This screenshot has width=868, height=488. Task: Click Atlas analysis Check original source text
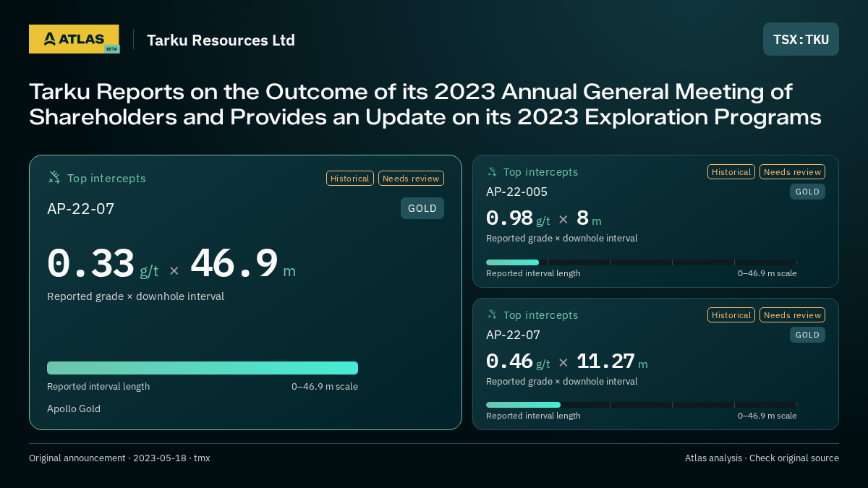click(762, 458)
